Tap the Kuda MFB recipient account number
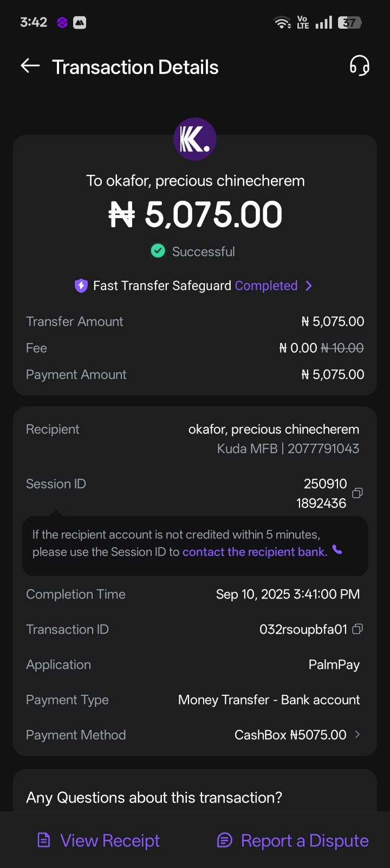The width and height of the screenshot is (390, 868). (x=323, y=449)
